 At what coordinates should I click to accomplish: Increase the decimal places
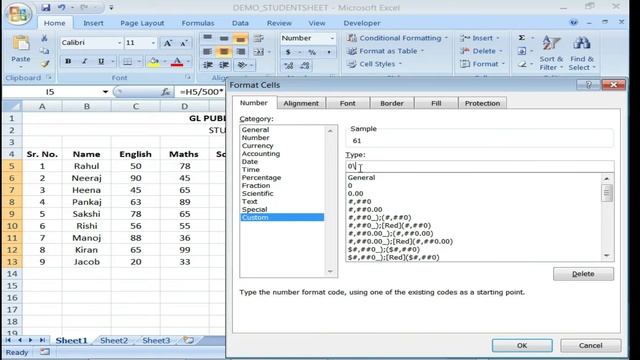point(289,65)
